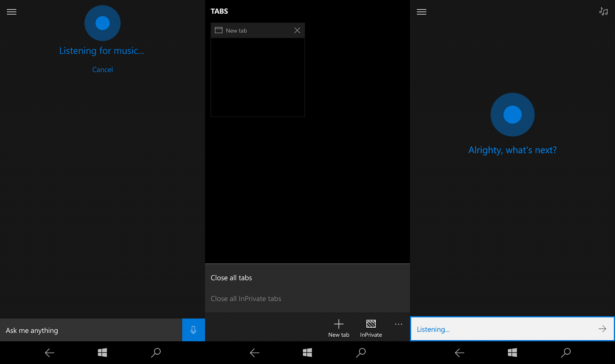This screenshot has height=364, width=615.
Task: Open the music recognition icon at top right
Action: point(603,12)
